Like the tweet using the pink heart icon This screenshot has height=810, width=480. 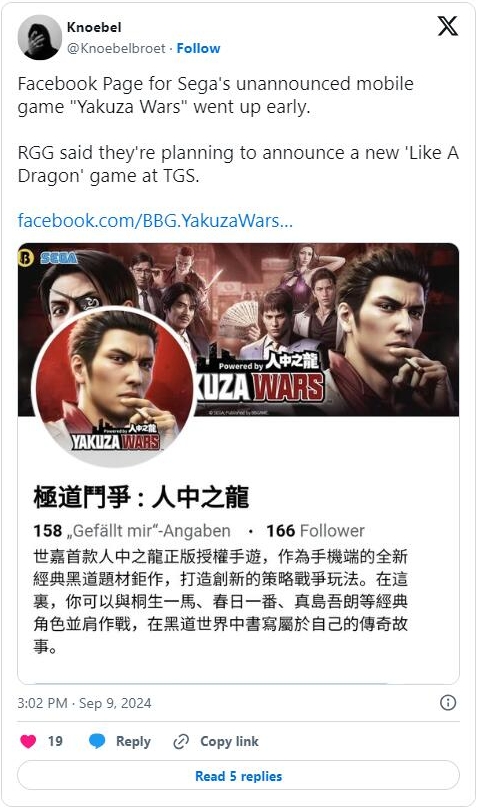tap(28, 741)
